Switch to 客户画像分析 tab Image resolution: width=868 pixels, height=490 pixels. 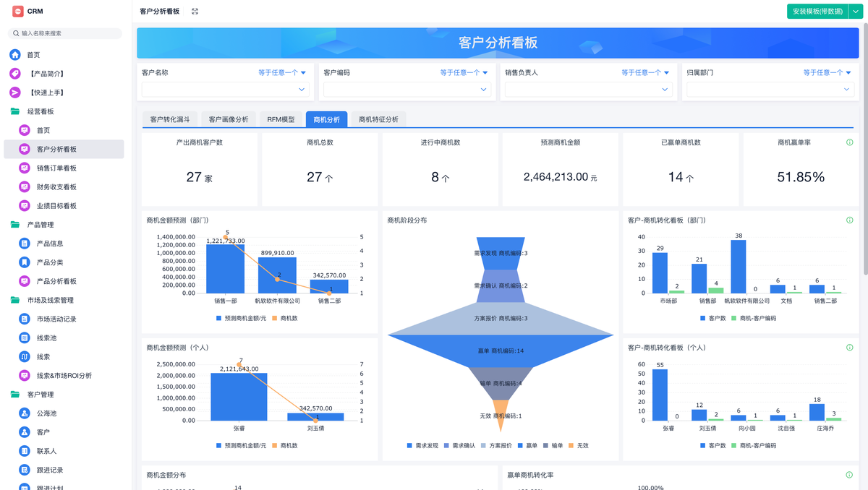tap(229, 119)
